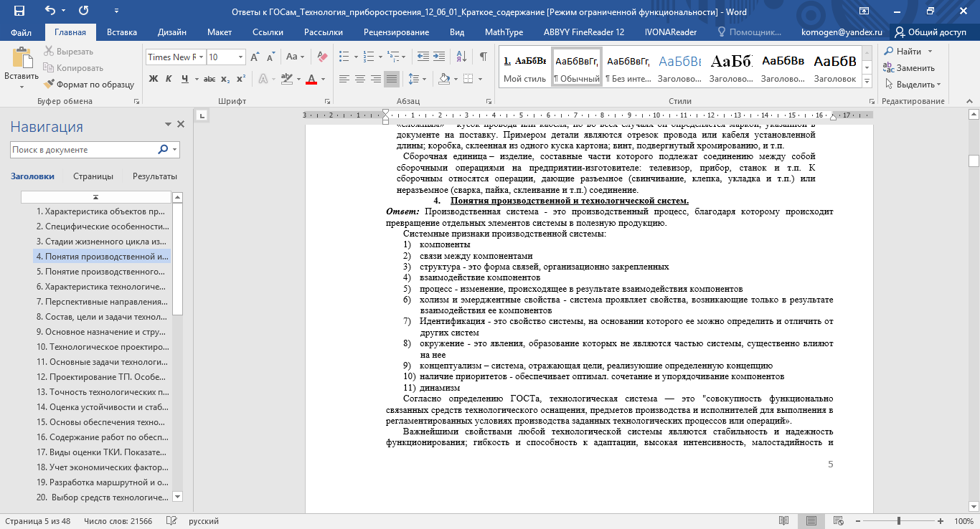Center-align the paragraph text

click(x=359, y=79)
